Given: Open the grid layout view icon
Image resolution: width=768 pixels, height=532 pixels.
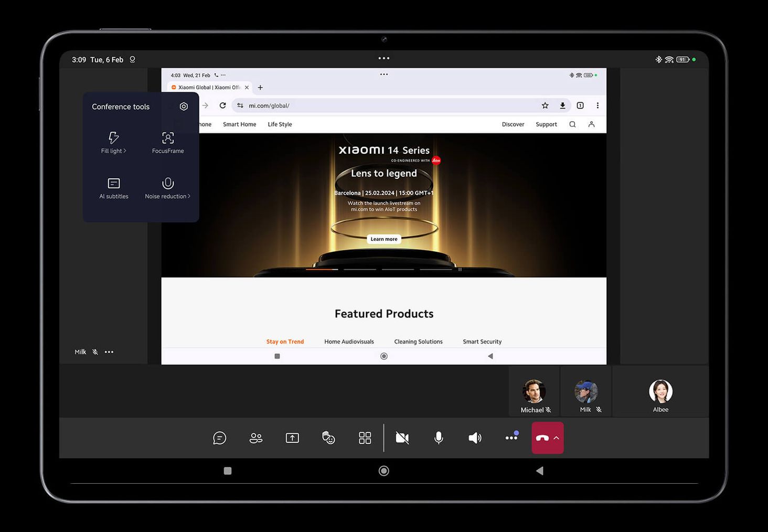Looking at the screenshot, I should tap(365, 438).
